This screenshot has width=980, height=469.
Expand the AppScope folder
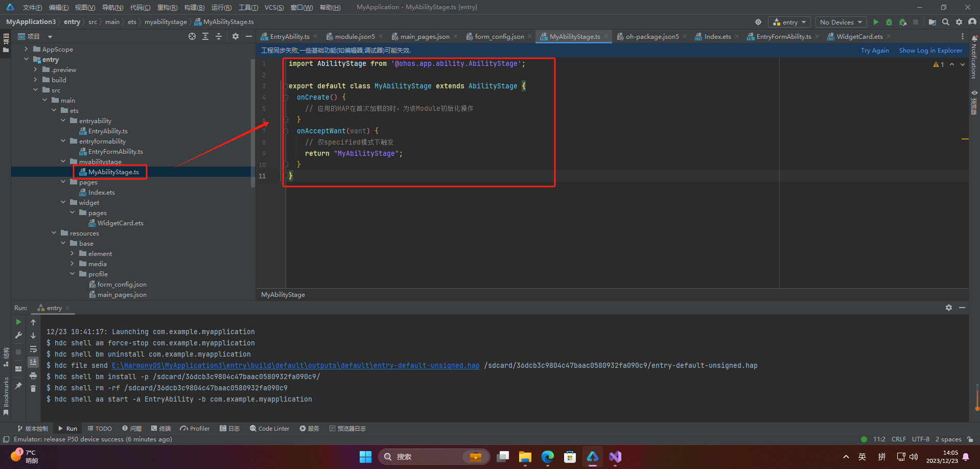pos(27,49)
